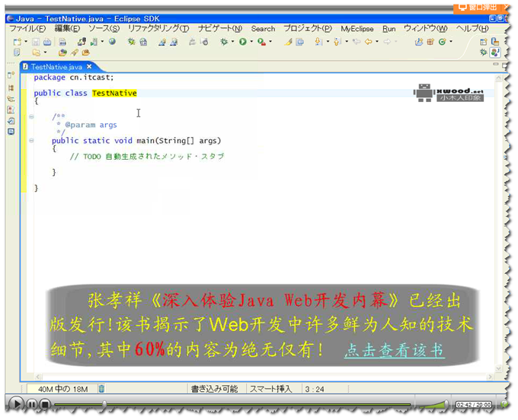Screen dimensions: 518x420
Task: Open the Previous Annotation dropdown arrow
Action: [347, 42]
